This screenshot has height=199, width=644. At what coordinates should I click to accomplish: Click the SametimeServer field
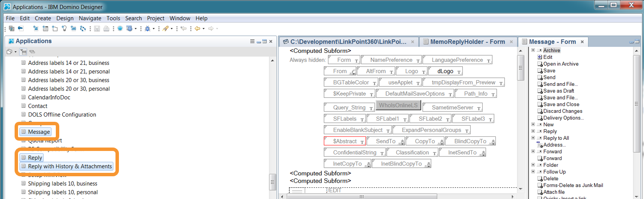click(453, 108)
